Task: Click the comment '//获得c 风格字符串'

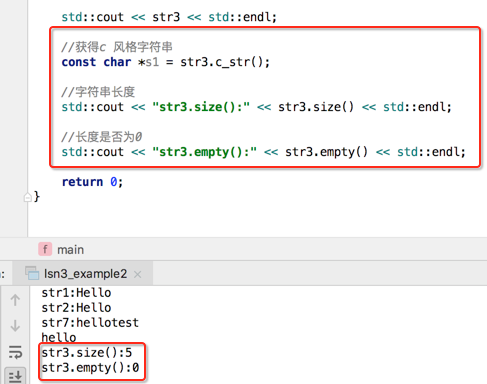Action: (x=117, y=47)
